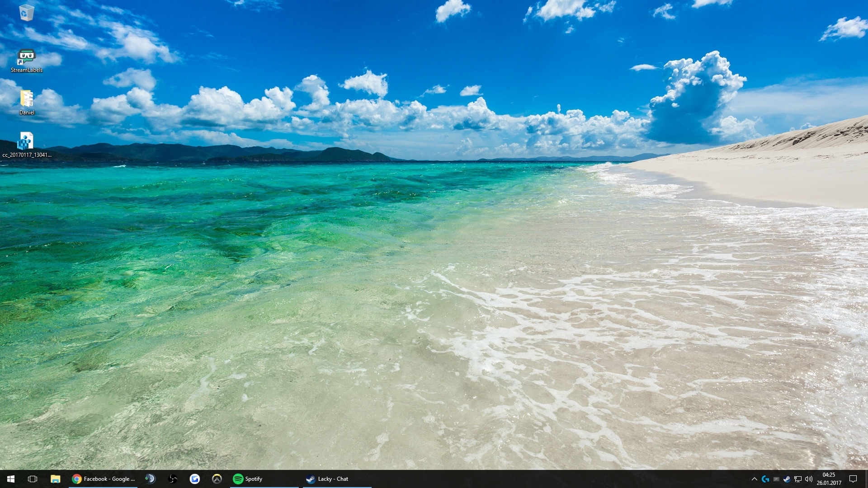868x488 pixels.
Task: Open TeamSpeak from the taskbar
Action: tap(150, 479)
